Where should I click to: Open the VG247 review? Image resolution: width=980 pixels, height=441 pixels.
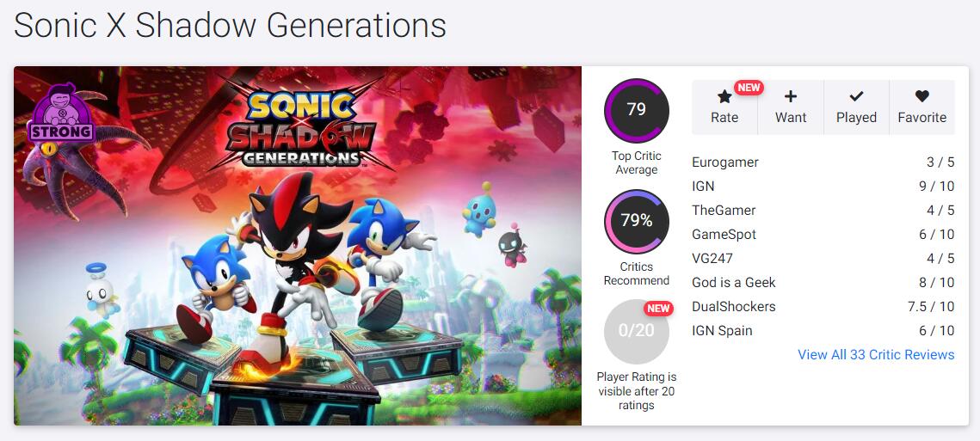712,259
